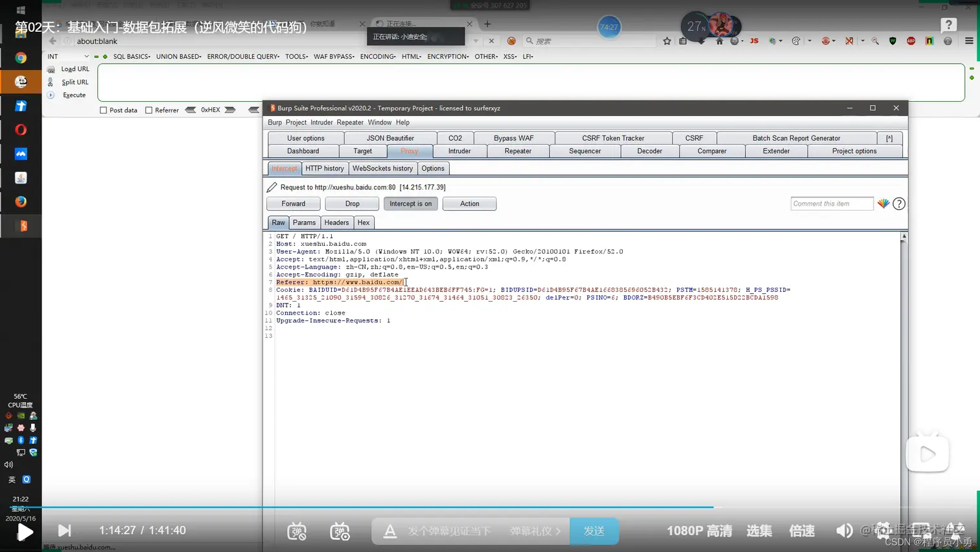Expand the ENCODING menu
The width and height of the screenshot is (980, 552).
pos(378,56)
